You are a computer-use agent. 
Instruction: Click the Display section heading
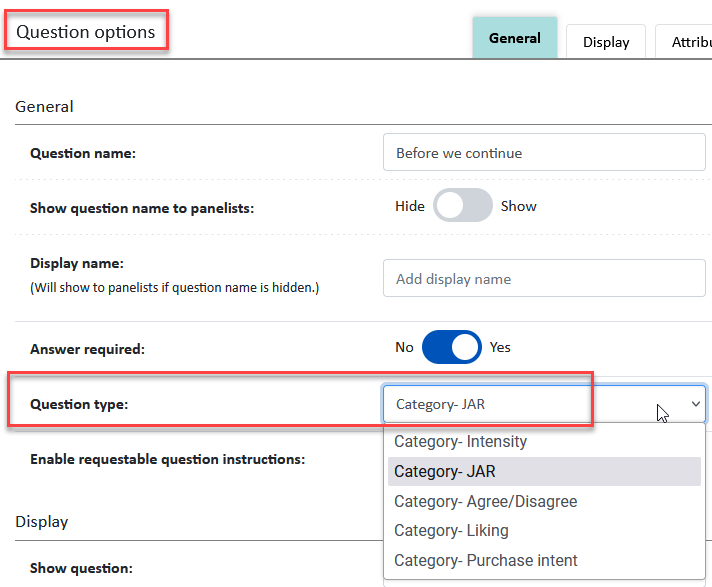(x=41, y=522)
